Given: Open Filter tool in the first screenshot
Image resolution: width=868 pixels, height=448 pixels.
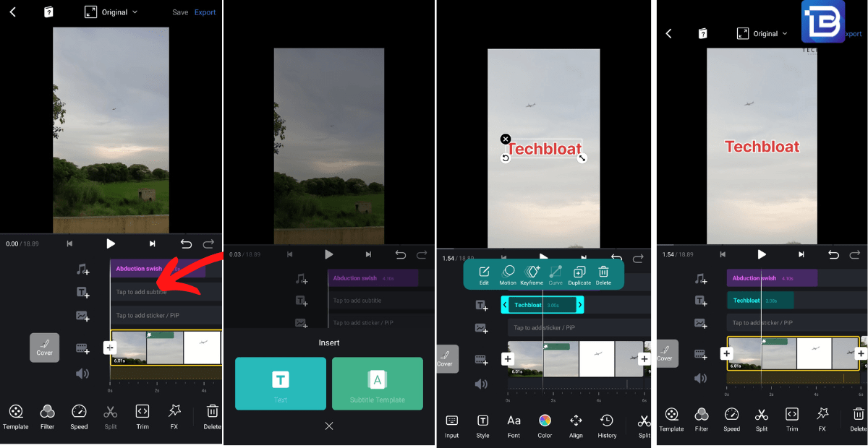Looking at the screenshot, I should 47,417.
